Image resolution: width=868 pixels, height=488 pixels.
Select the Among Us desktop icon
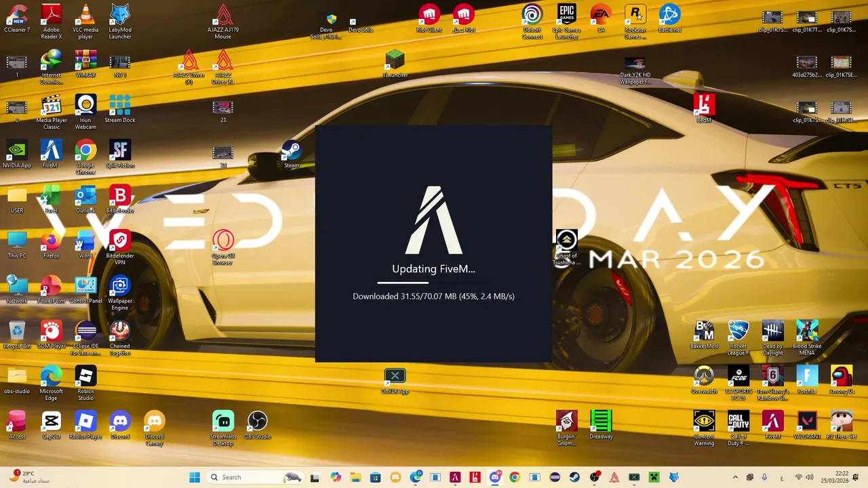coord(841,381)
